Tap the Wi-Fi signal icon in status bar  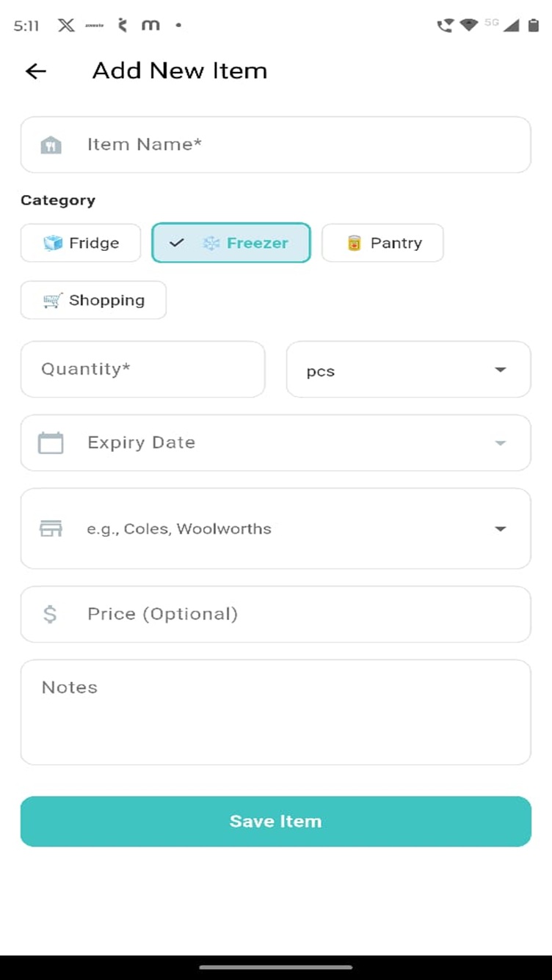click(x=468, y=26)
